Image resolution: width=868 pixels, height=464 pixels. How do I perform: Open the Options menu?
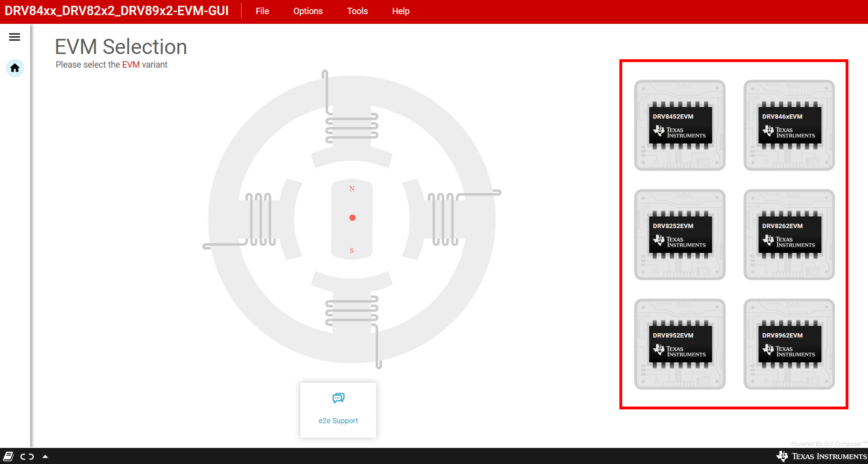click(308, 11)
